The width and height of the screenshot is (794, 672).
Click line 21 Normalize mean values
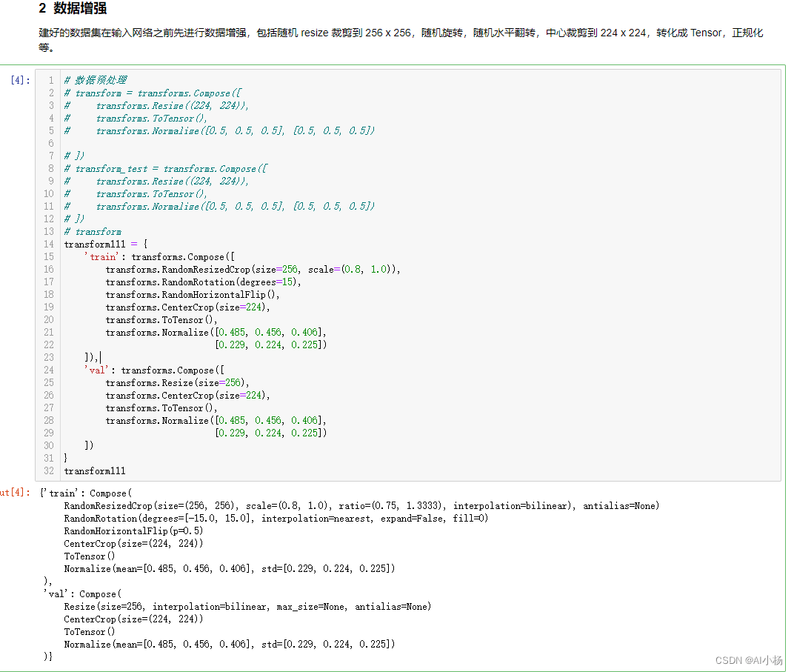(x=216, y=332)
